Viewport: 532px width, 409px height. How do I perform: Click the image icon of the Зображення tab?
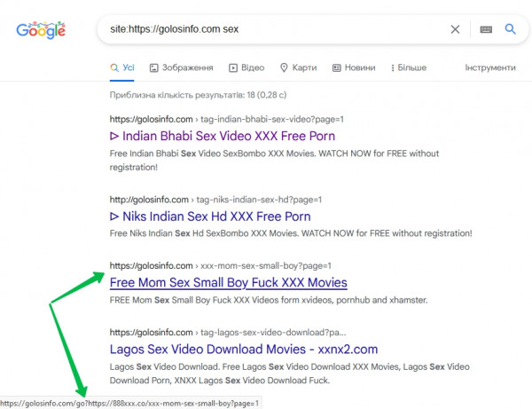pos(153,68)
